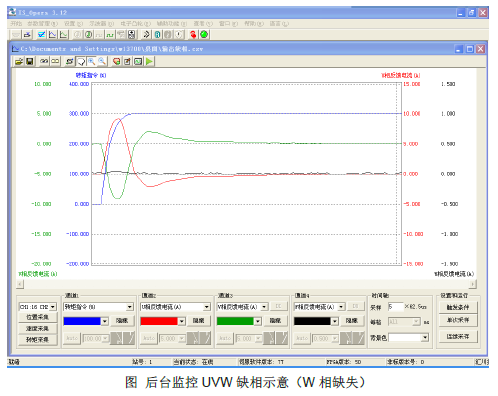The image size is (498, 396).
Task: Toggle 隐藏 visibility for the black channel 4
Action: coord(352,321)
